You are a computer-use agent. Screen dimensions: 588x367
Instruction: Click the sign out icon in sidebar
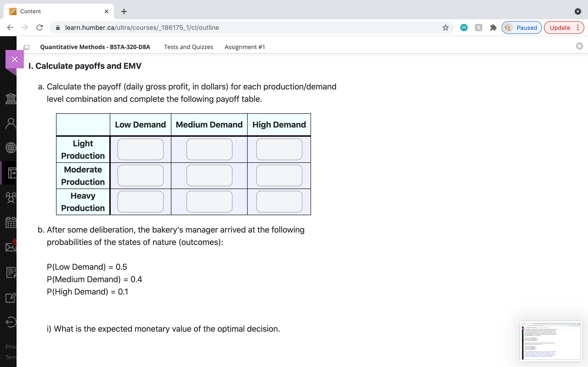pyautogui.click(x=11, y=322)
